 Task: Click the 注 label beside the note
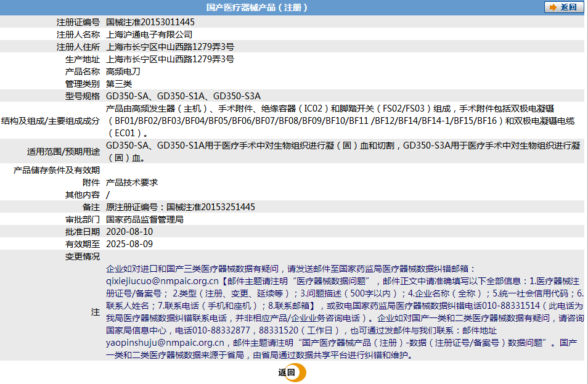pos(96,312)
